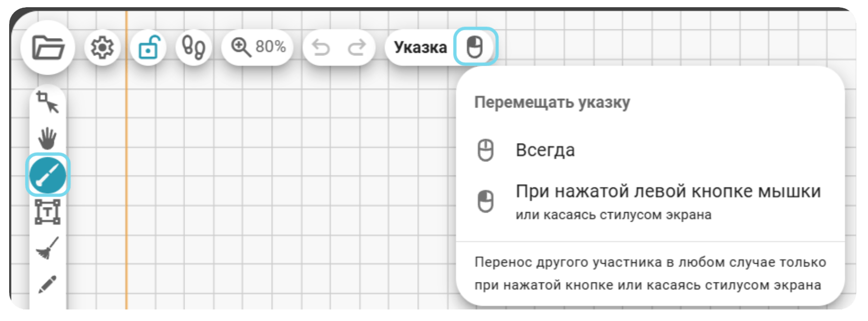Screen dimensions: 868x321
Task: Select the pencil drawing tool
Action: (47, 284)
